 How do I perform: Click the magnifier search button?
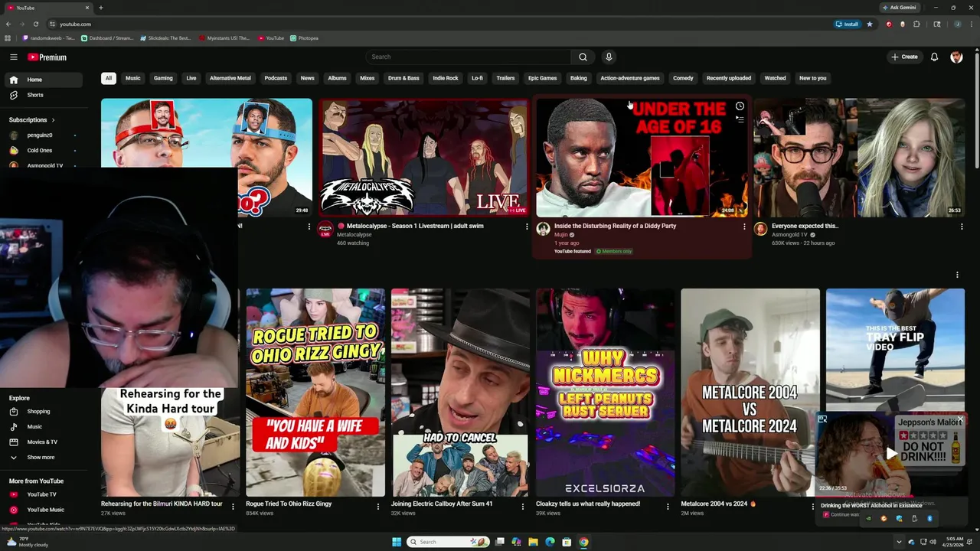[x=583, y=57]
